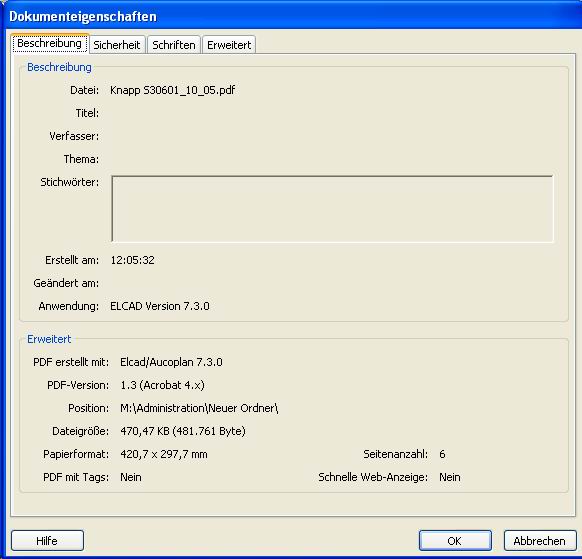Click the creation time 12:05:32

point(133,260)
